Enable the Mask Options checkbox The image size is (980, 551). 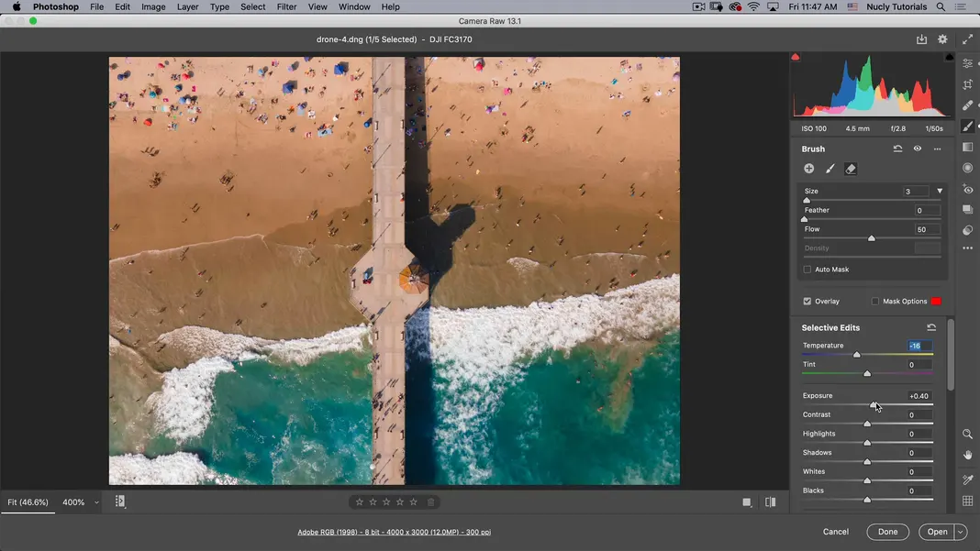(875, 301)
